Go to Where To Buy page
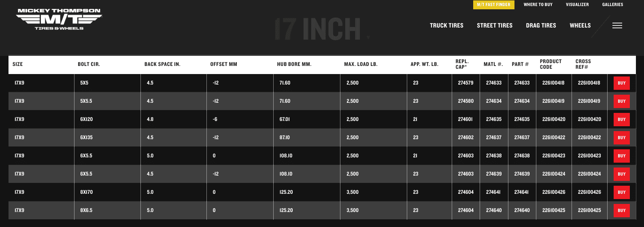 538,4
